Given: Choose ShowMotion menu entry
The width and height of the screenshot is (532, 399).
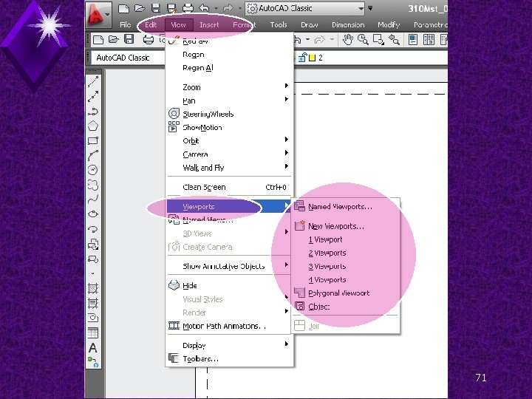Looking at the screenshot, I should pos(229,128).
